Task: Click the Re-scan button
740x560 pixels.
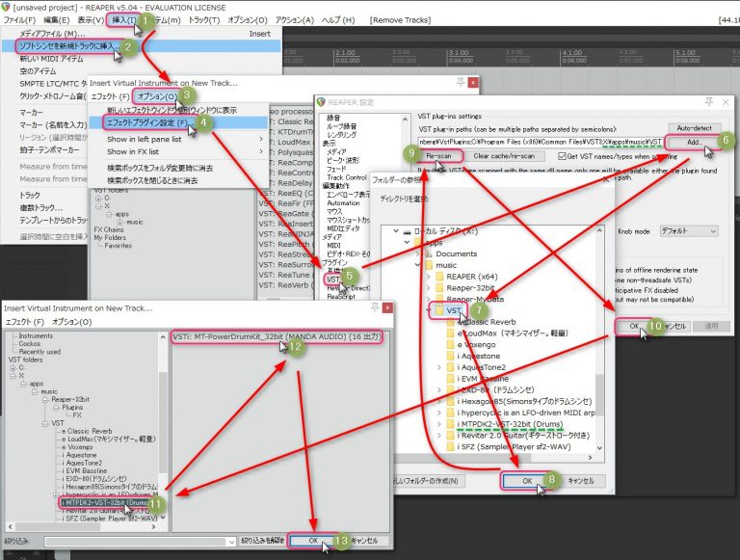Action: (x=437, y=156)
